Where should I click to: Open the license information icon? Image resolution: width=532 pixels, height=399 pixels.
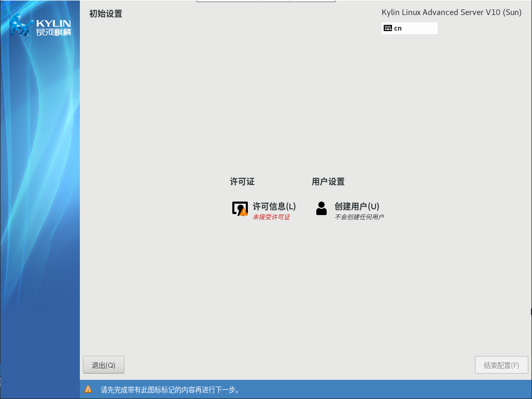pos(238,208)
